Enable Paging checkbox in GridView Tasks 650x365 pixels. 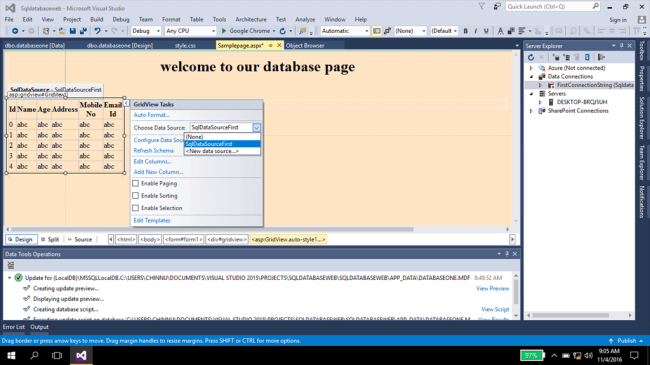[x=136, y=183]
